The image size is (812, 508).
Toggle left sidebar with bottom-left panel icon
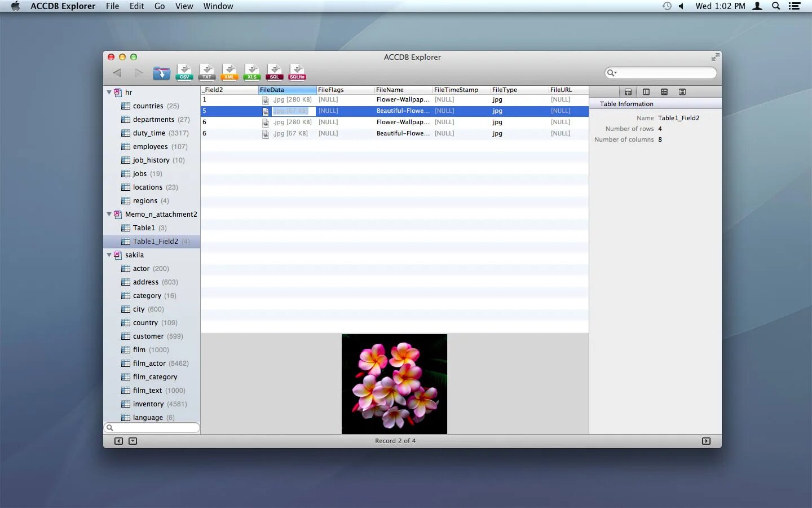118,441
